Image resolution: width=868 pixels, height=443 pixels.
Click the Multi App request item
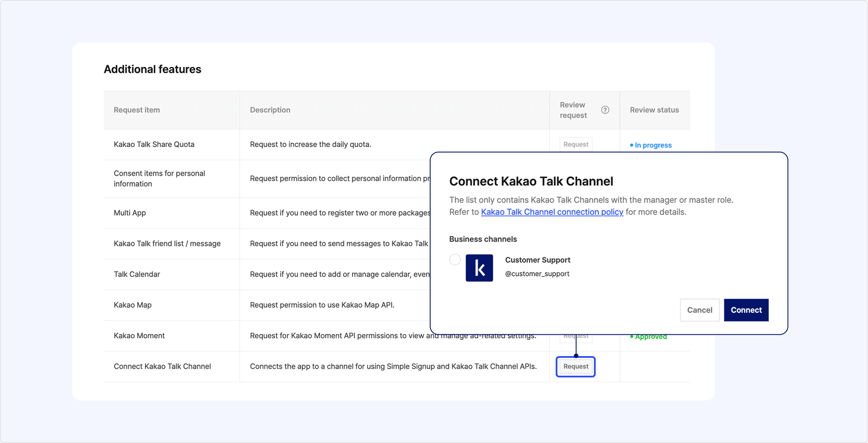pos(130,213)
